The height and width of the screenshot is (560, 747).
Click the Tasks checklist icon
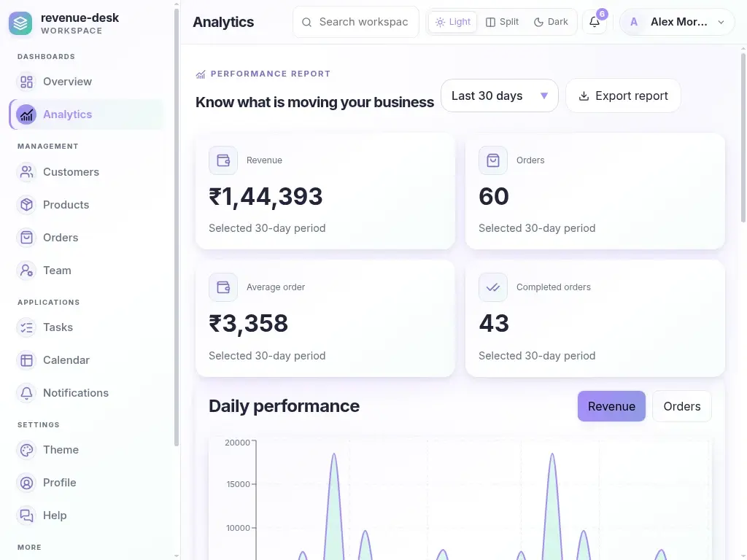point(27,327)
